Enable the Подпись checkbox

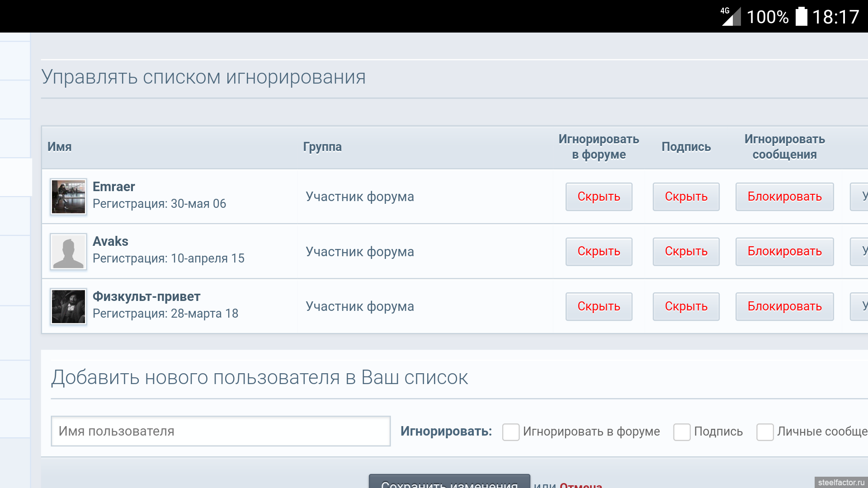click(682, 432)
